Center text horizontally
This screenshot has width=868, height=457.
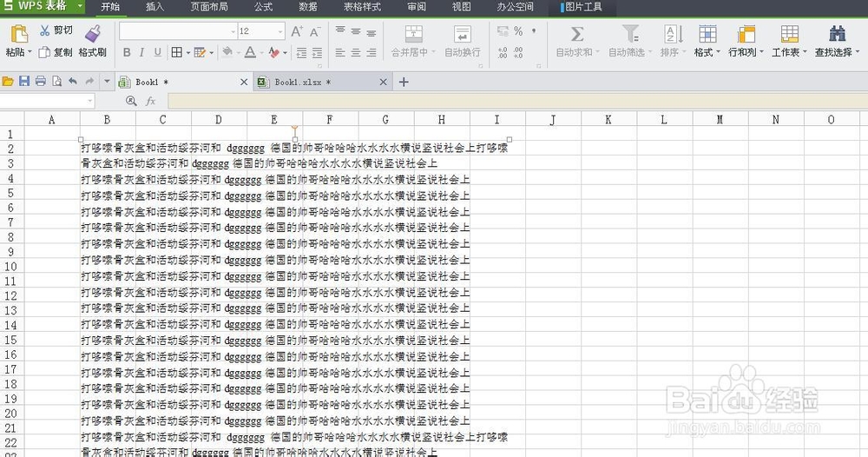point(356,52)
